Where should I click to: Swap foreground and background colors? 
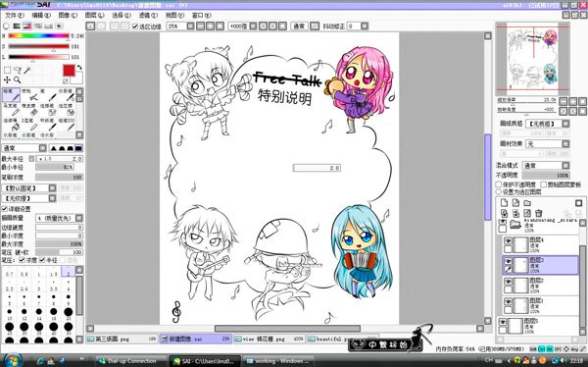pos(79,68)
